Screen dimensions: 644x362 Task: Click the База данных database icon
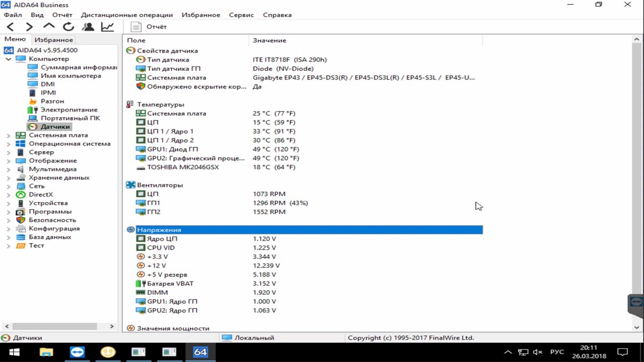(20, 237)
